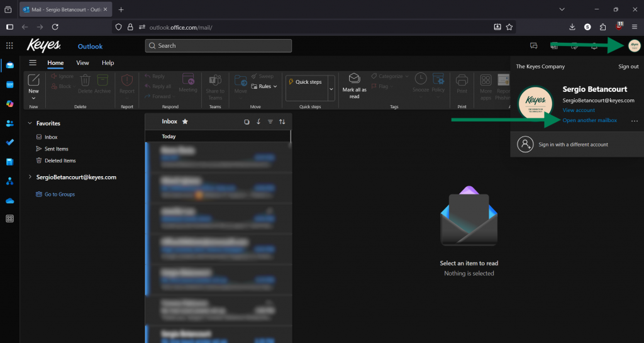Switch to the View ribbon tab
The image size is (644, 343).
click(82, 63)
